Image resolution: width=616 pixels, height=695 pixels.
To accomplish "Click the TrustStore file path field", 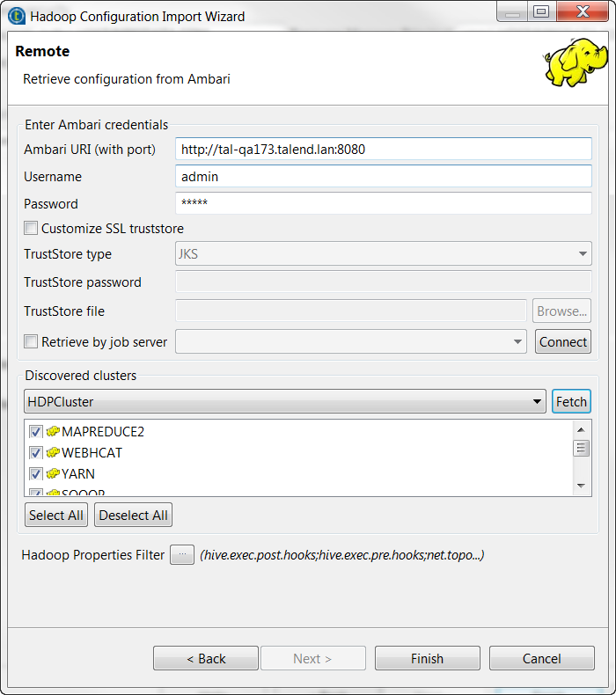I will [351, 311].
